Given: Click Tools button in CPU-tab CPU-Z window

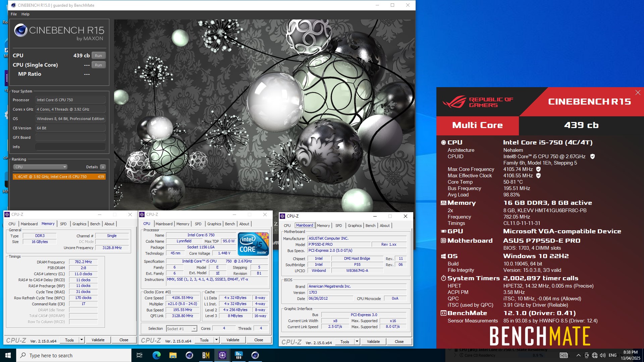Looking at the screenshot, I should coord(204,340).
